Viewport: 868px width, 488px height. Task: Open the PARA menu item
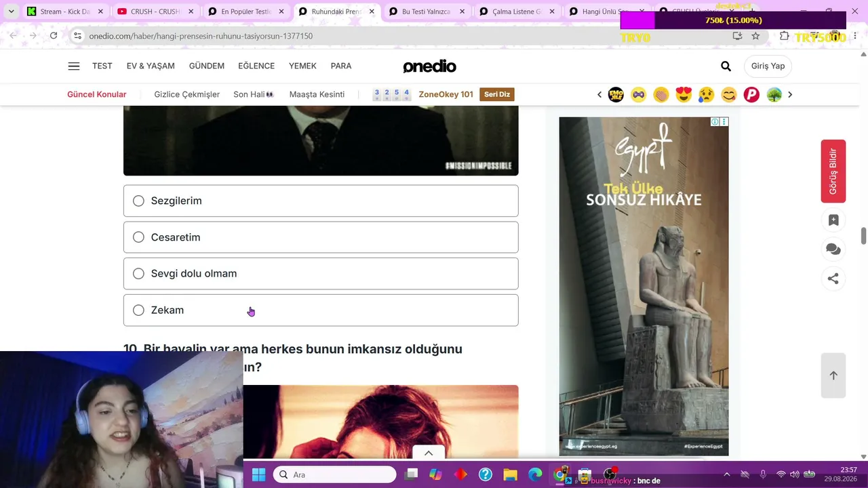pyautogui.click(x=341, y=66)
